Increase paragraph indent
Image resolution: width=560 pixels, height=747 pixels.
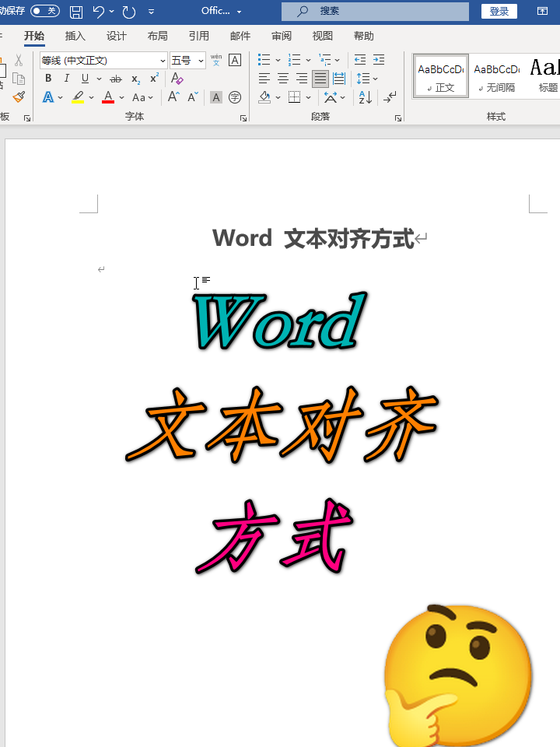pyautogui.click(x=379, y=60)
